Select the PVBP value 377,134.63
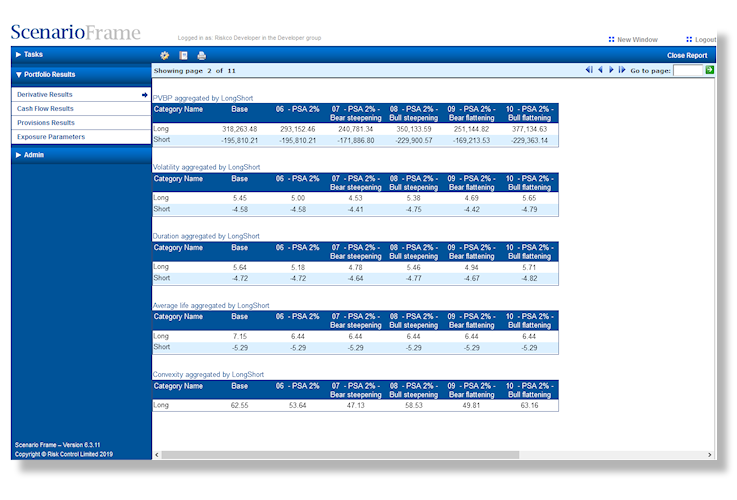The image size is (737, 500). (529, 129)
